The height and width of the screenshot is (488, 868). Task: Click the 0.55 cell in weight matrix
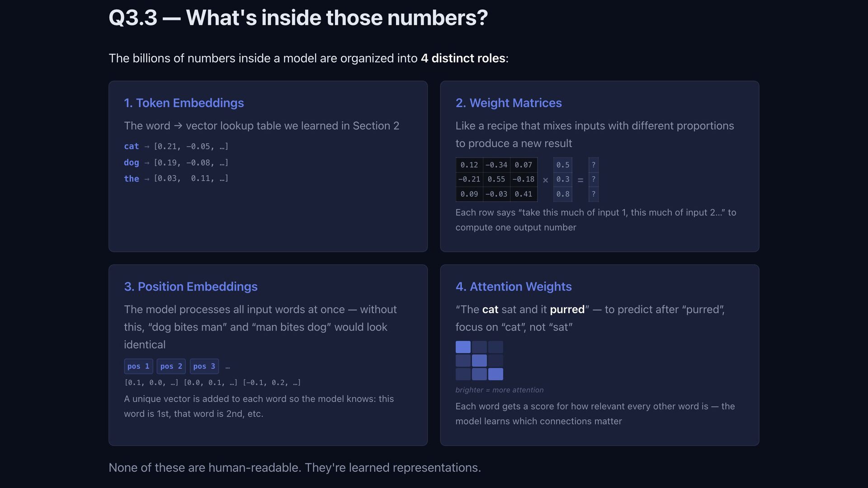tap(496, 179)
